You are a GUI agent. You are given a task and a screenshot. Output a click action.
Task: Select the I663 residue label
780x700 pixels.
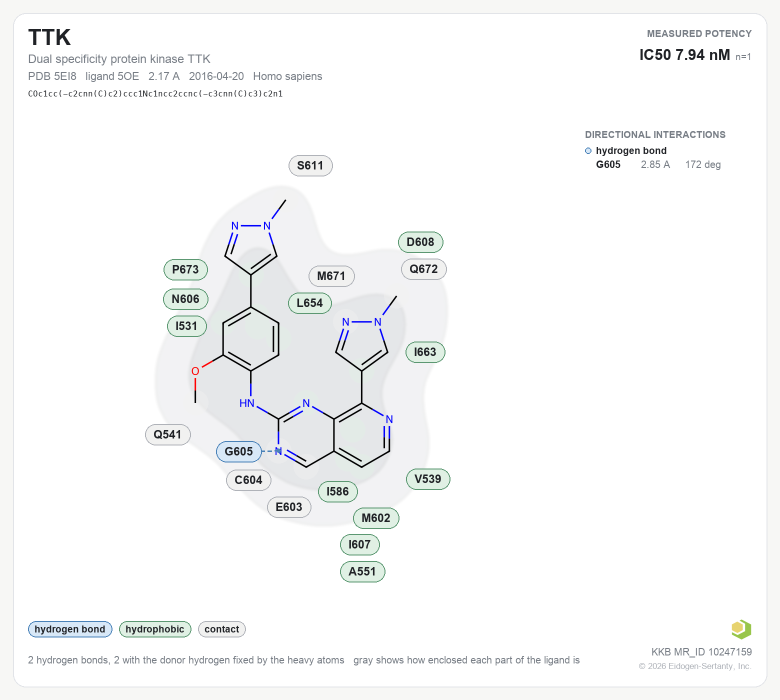[425, 352]
